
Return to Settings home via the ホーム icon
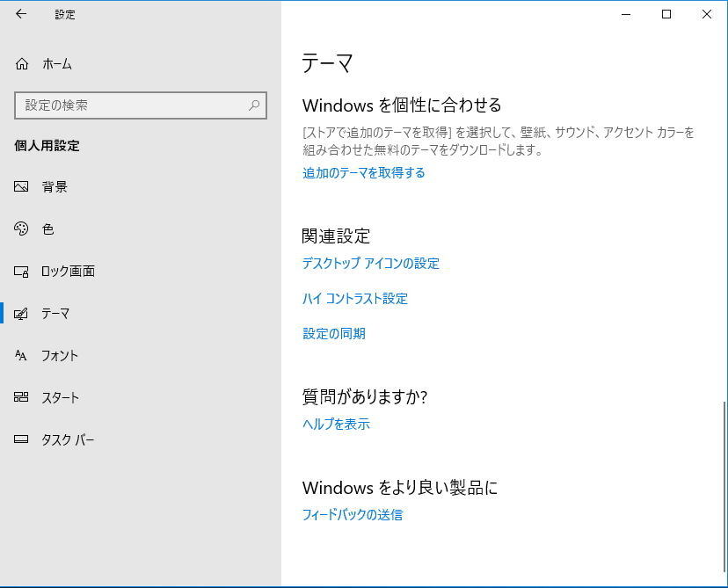(x=22, y=63)
